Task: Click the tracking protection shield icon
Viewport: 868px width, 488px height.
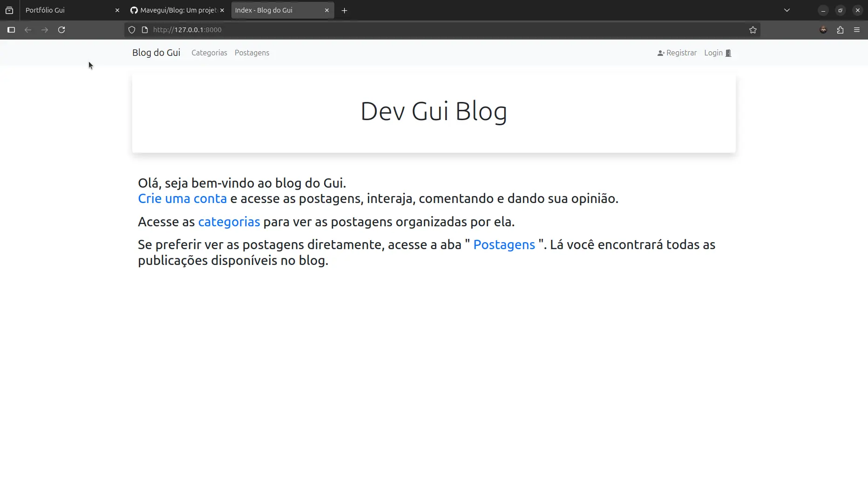Action: pyautogui.click(x=132, y=30)
